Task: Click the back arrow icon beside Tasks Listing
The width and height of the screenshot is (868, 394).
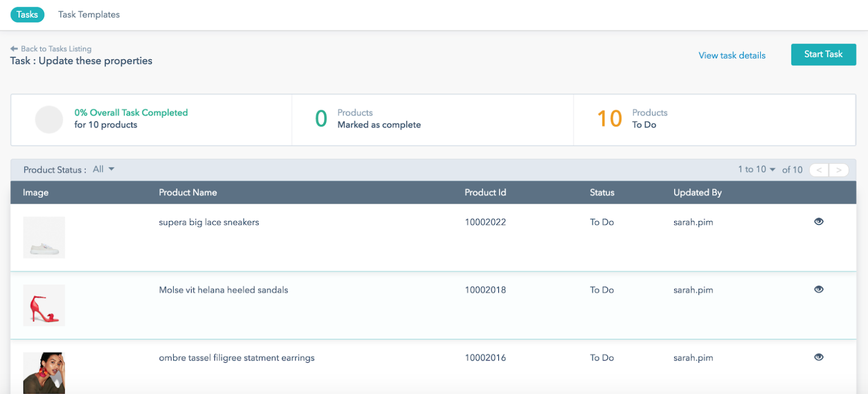Action: [14, 49]
